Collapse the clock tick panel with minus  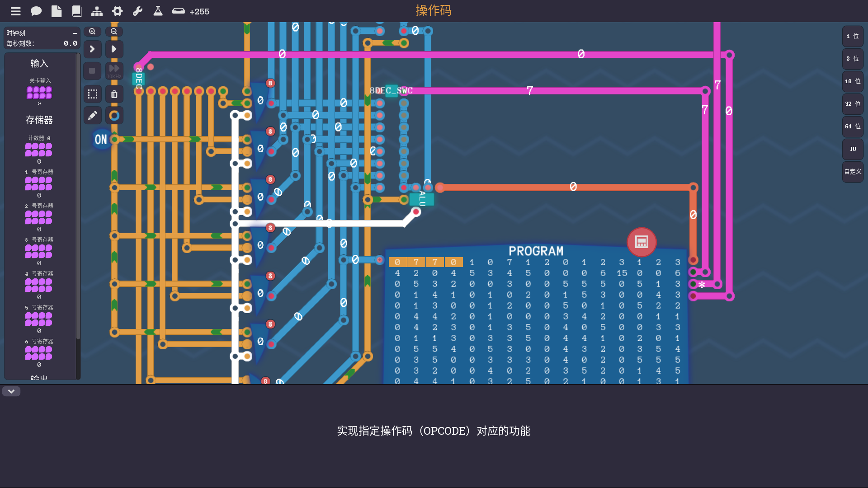coord(75,33)
